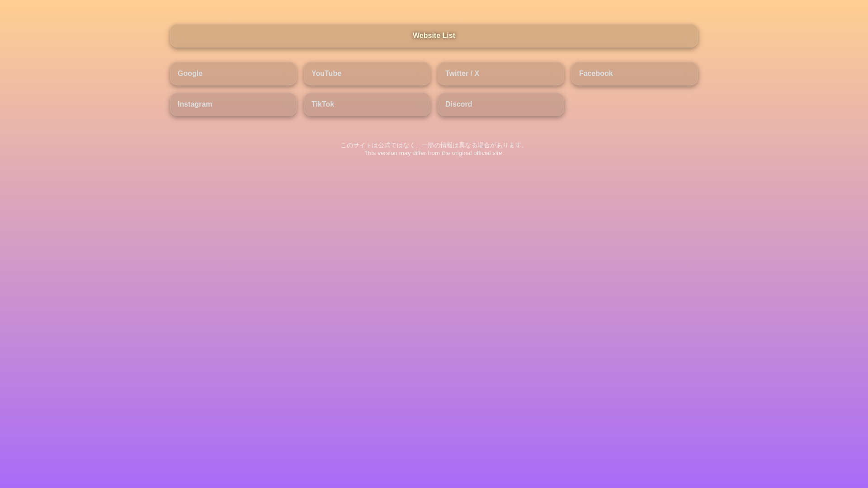
Task: Open the Discord link card
Action: point(501,104)
